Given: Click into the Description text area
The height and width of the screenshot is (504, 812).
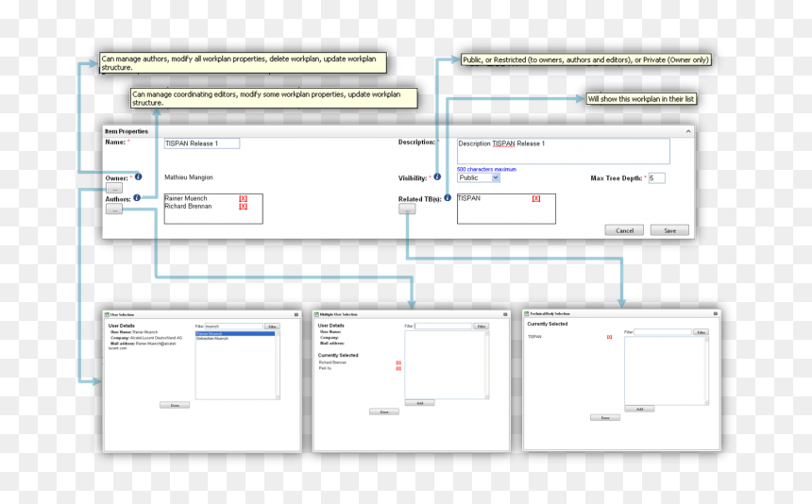Looking at the screenshot, I should coord(564,151).
